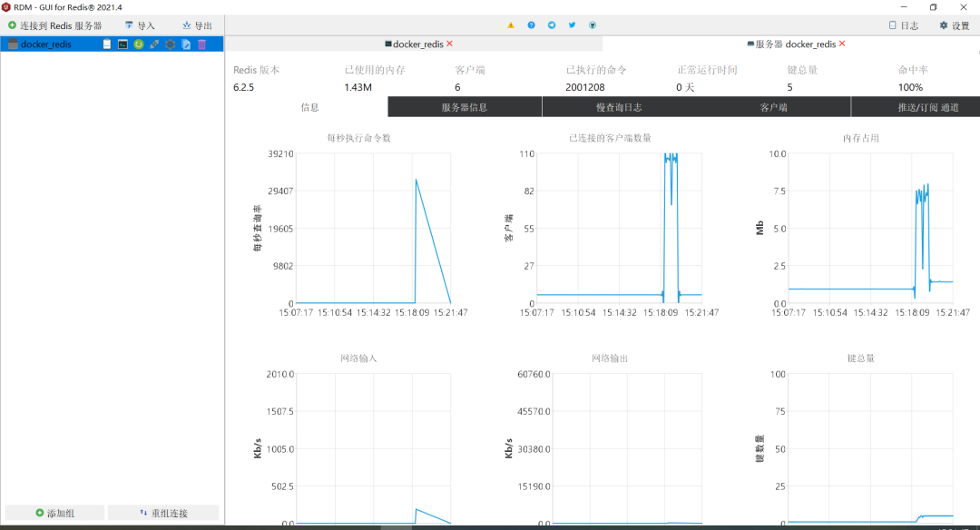Click 连接到 Redis 服务器 button
The width and height of the screenshot is (980, 530).
pos(55,25)
